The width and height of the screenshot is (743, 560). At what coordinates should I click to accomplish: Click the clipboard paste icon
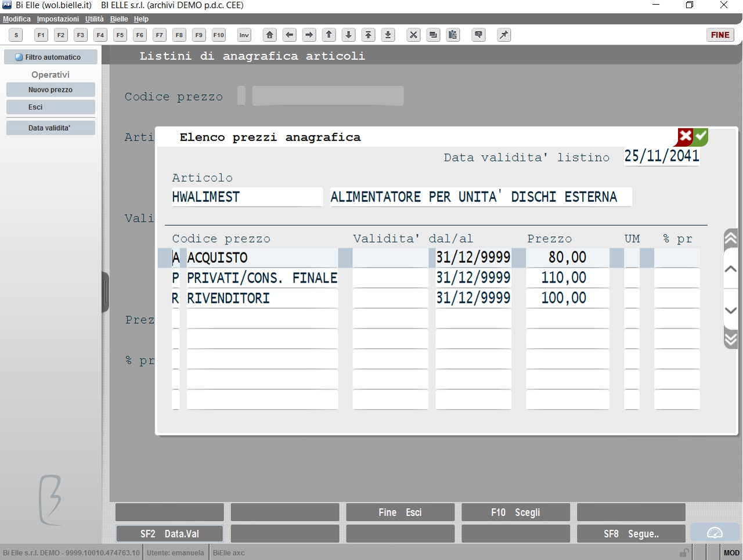click(453, 35)
